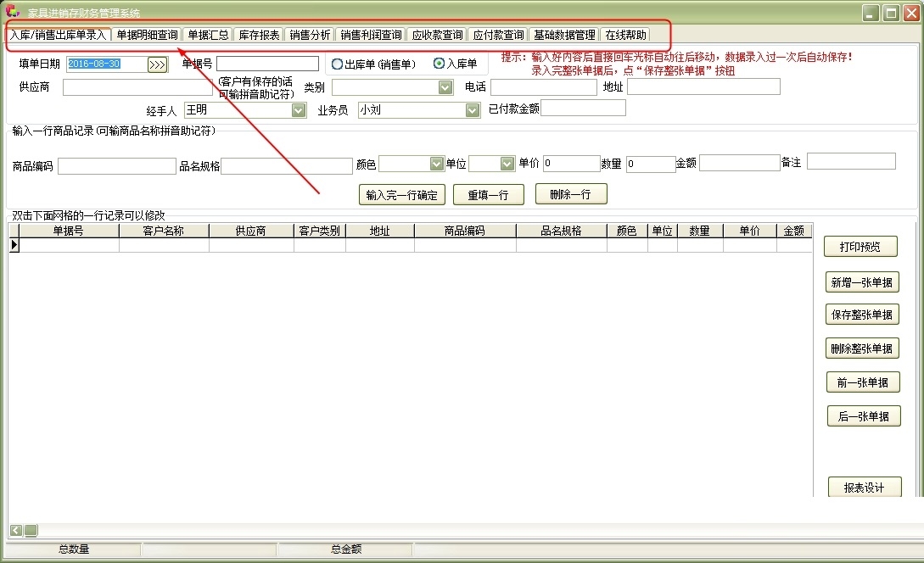Click the horizontal scrollbar thumb
The image size is (924, 563).
pos(31,530)
